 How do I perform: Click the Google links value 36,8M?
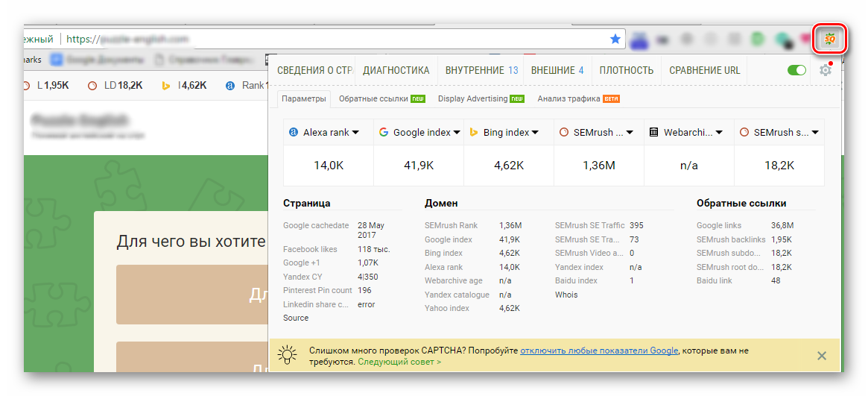click(x=782, y=225)
